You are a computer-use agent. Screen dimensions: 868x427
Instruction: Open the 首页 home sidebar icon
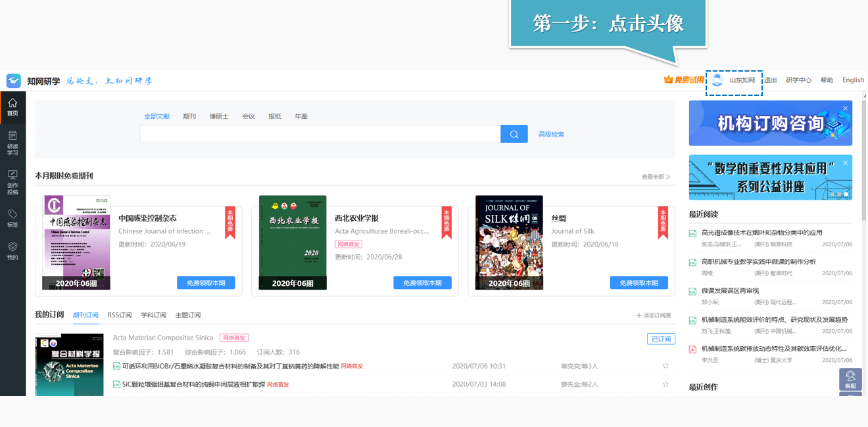point(12,107)
